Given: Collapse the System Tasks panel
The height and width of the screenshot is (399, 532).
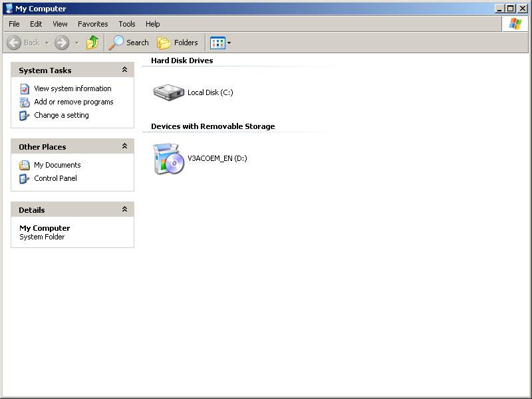Looking at the screenshot, I should click(124, 69).
